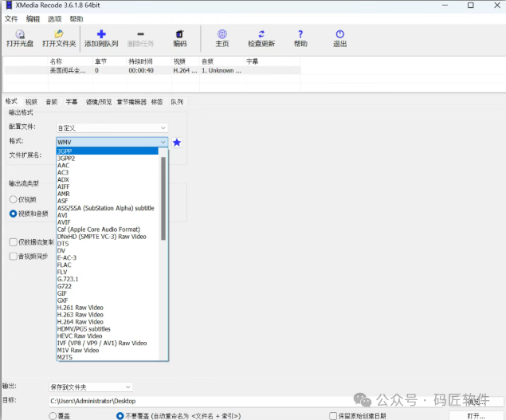Open the 主页 (Home) globe icon
506x420 pixels.
[x=222, y=34]
